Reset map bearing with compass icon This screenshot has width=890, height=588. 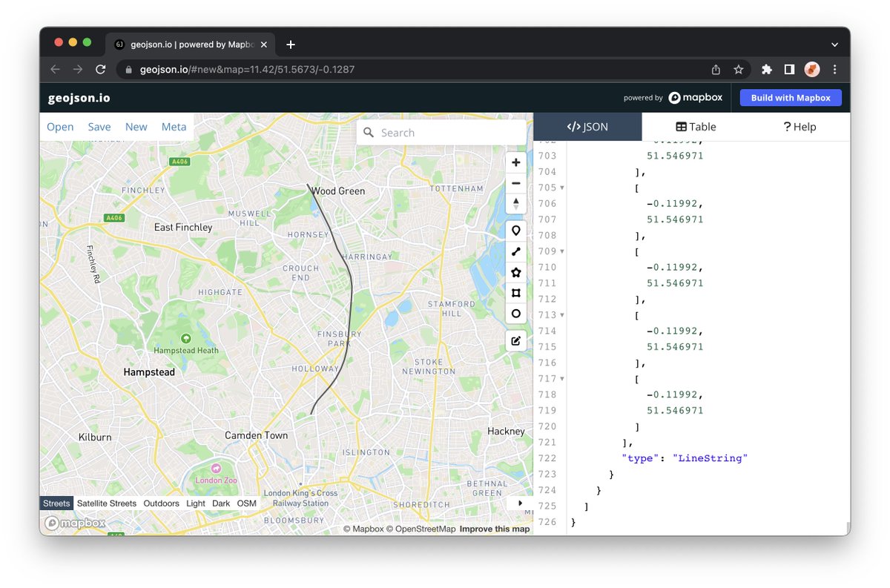tap(516, 204)
